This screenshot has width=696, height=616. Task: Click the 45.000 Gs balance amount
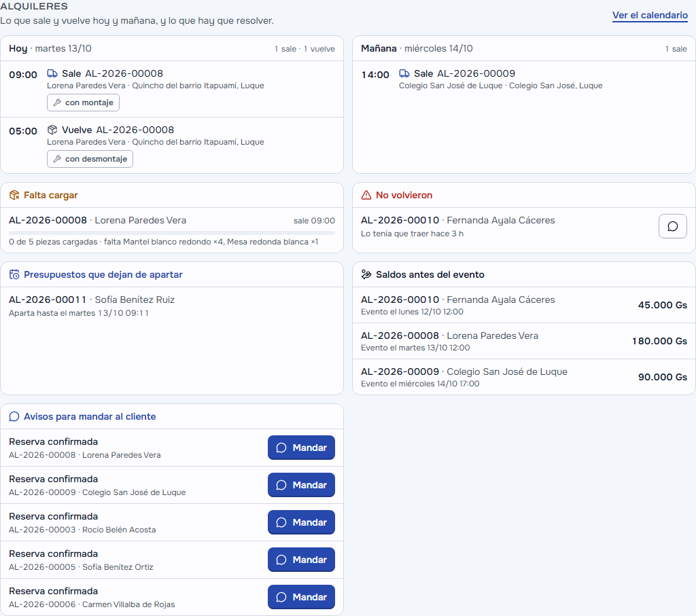pyautogui.click(x=662, y=305)
